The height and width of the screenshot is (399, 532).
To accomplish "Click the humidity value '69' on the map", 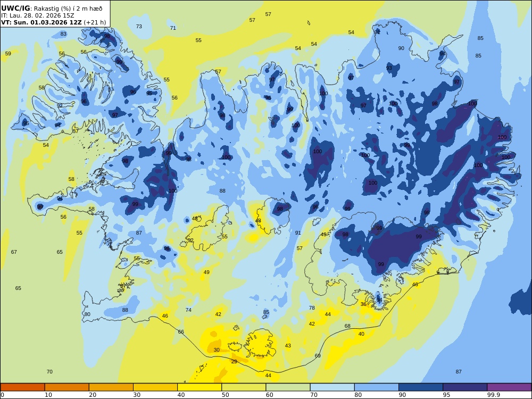I will pyautogui.click(x=318, y=356).
